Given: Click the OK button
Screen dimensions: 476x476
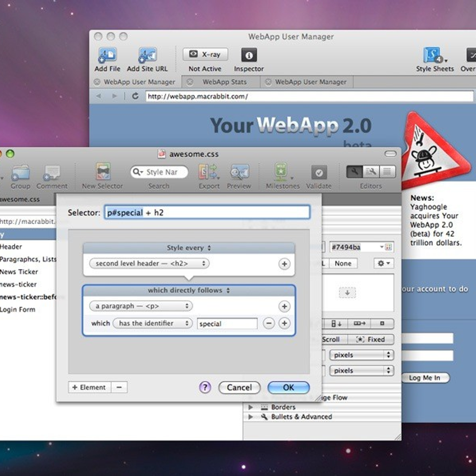Looking at the screenshot, I should point(288,388).
